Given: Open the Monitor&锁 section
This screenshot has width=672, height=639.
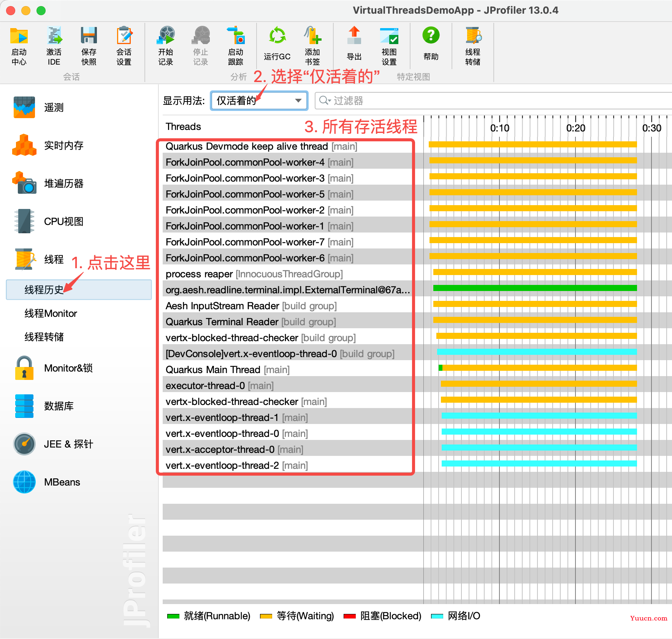Looking at the screenshot, I should 53,368.
